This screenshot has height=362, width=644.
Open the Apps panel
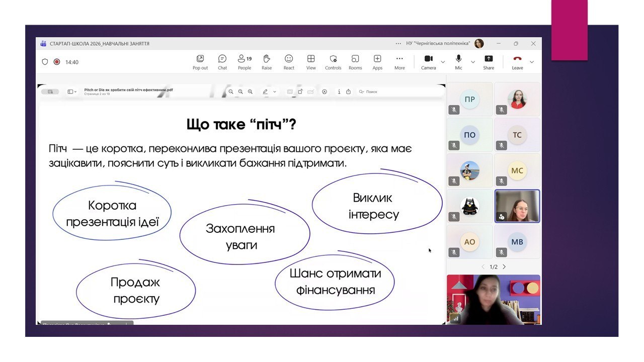coord(377,62)
